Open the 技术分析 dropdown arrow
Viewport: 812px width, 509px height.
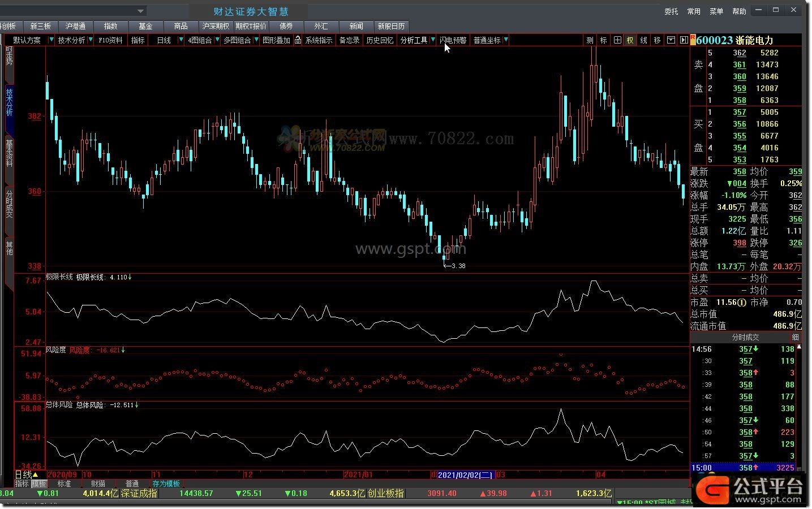click(90, 40)
